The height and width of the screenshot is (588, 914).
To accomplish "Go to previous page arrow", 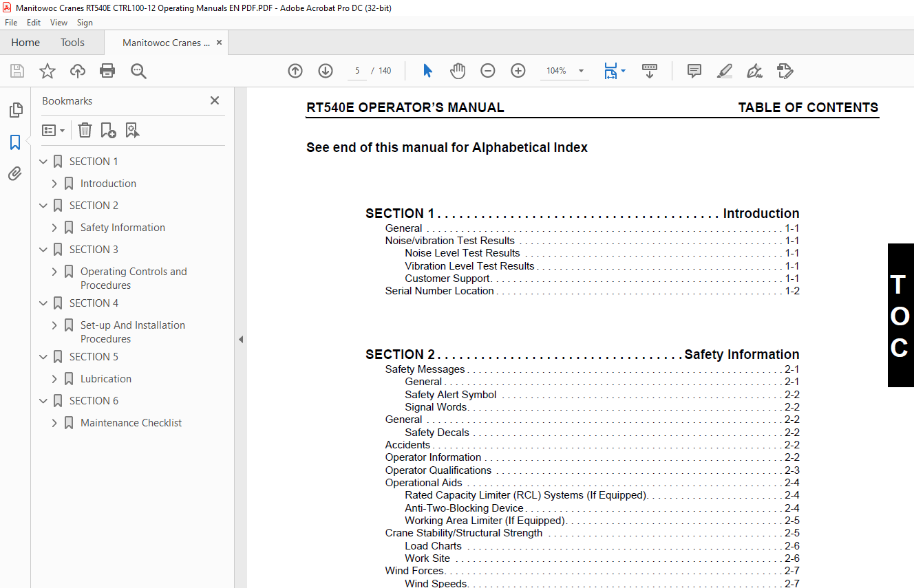I will coord(295,71).
